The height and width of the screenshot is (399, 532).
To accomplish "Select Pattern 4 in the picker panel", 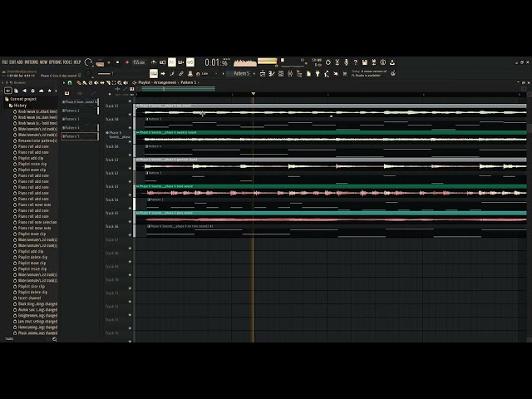I will pos(80,128).
